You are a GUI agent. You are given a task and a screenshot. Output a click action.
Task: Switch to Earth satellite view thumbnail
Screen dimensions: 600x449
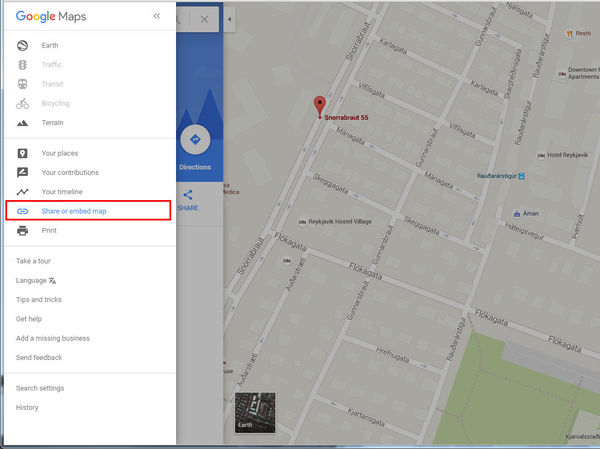[x=255, y=413]
